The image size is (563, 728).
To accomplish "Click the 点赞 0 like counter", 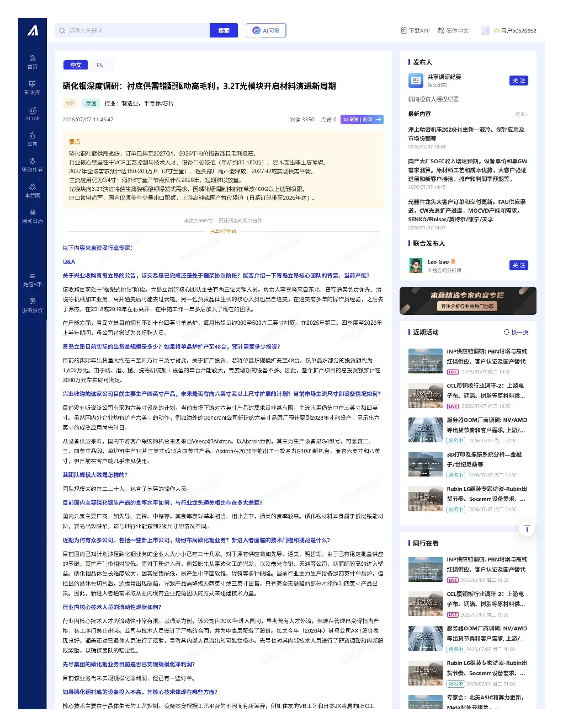I will click(328, 119).
